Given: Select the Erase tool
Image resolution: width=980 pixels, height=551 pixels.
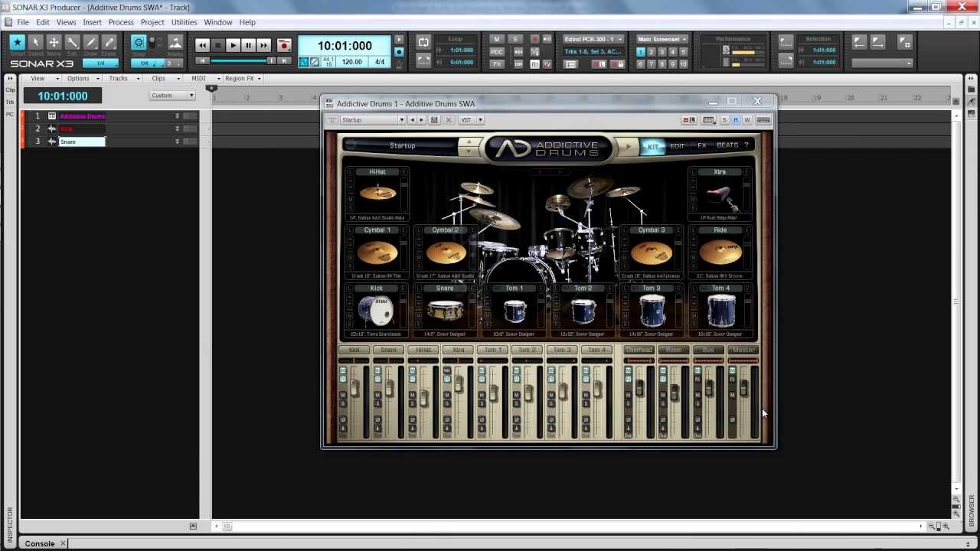Looking at the screenshot, I should pyautogui.click(x=109, y=43).
